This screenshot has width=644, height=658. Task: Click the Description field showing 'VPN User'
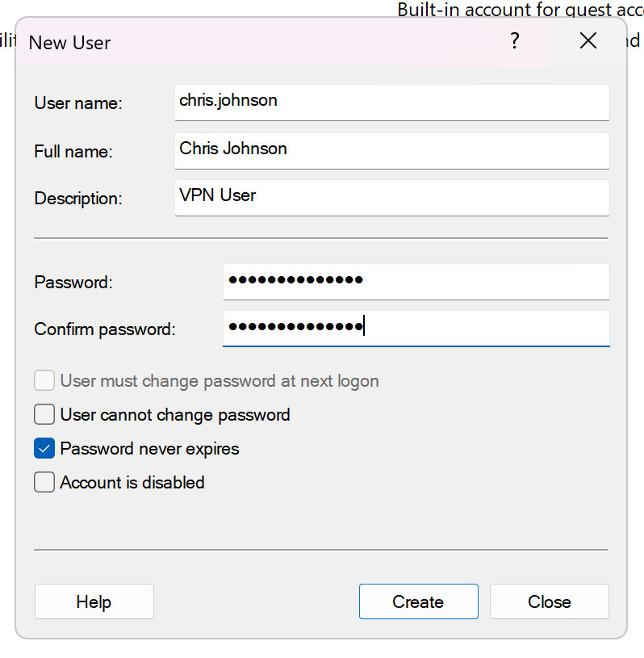click(391, 198)
